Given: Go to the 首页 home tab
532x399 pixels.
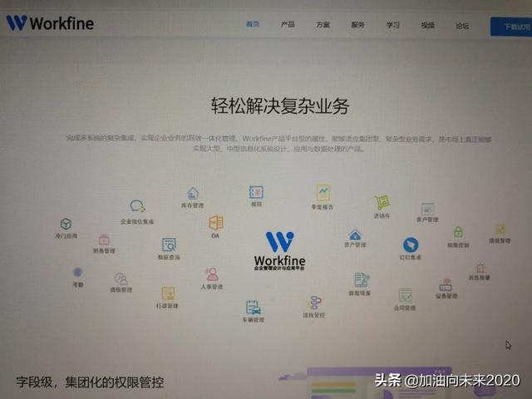Looking at the screenshot, I should pyautogui.click(x=253, y=24).
